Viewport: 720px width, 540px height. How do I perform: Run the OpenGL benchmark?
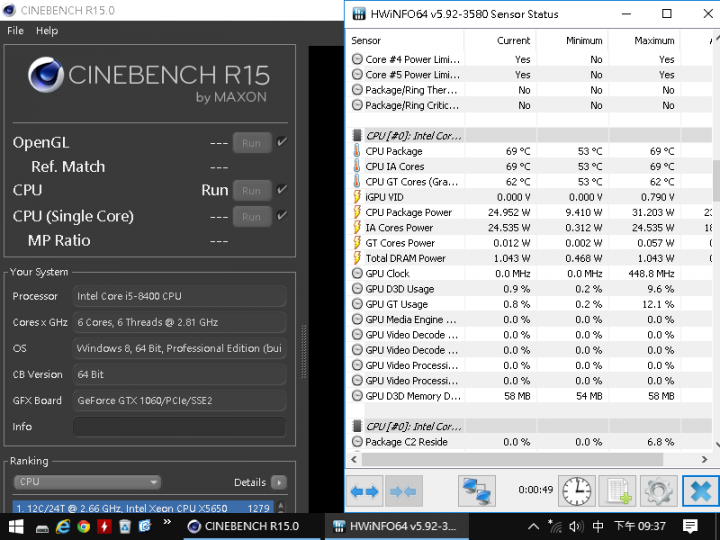coord(252,143)
